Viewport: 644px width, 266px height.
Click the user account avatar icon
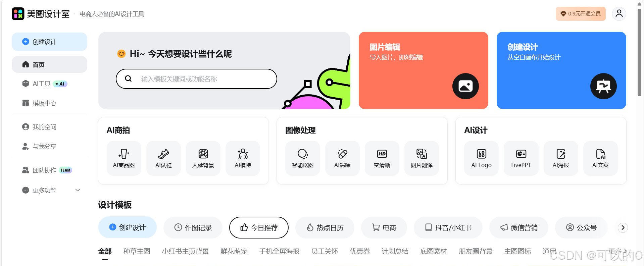click(x=619, y=14)
